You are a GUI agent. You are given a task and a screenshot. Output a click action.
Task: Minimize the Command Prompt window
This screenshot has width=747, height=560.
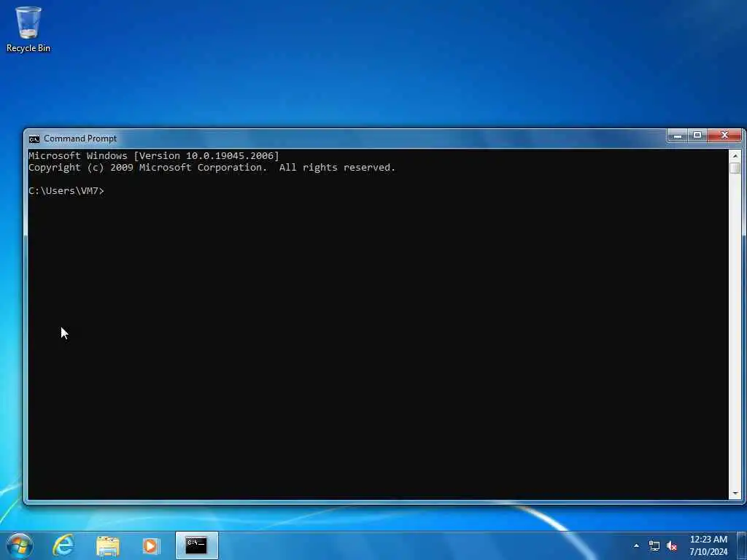(678, 136)
